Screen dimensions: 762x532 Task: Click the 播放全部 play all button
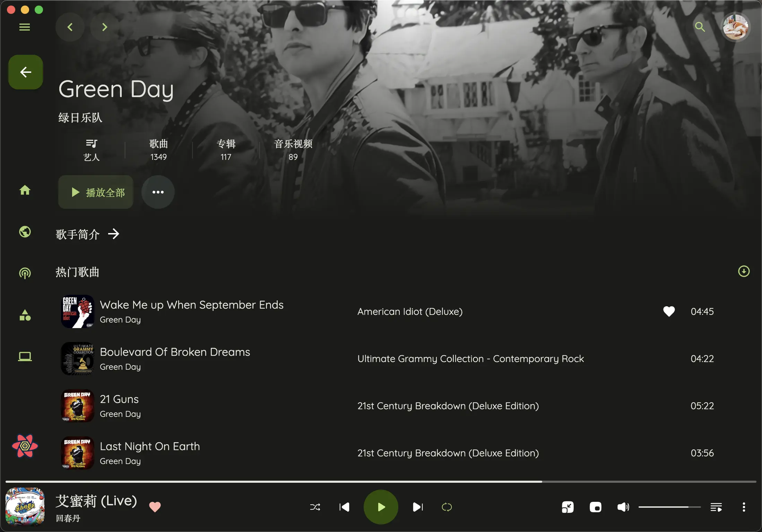pyautogui.click(x=96, y=192)
